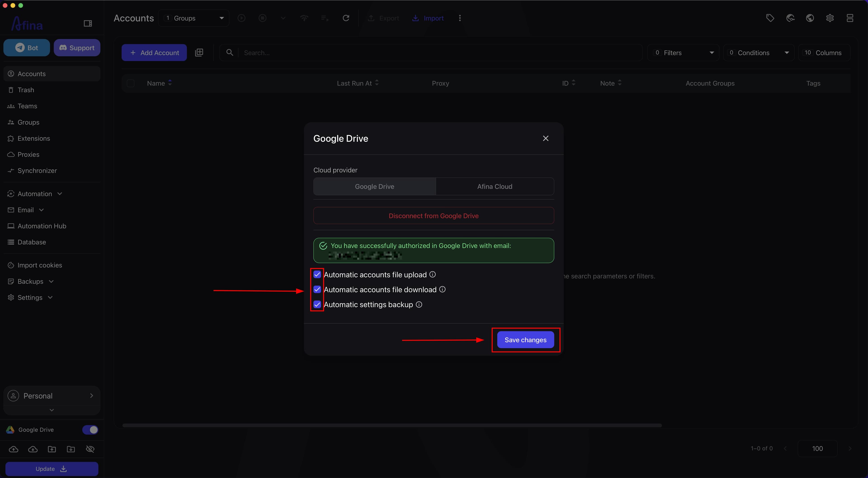Tick the select-all checkbox in table header
The width and height of the screenshot is (868, 478).
[x=130, y=83]
